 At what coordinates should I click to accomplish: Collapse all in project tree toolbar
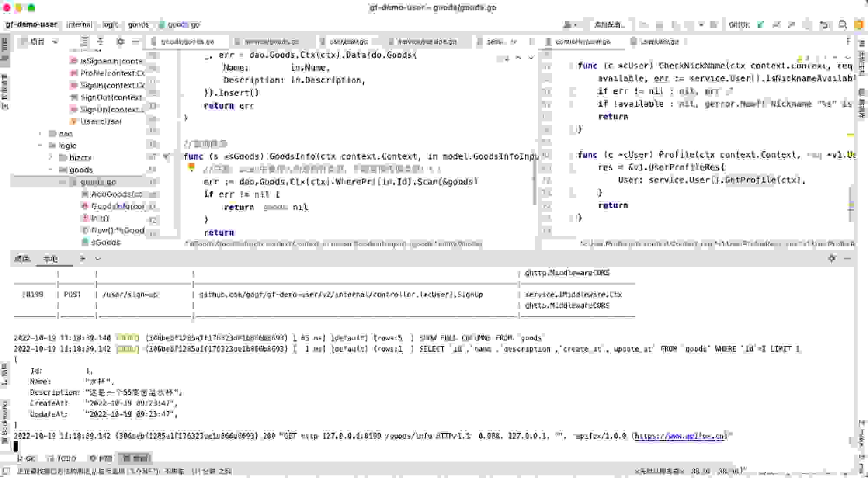coord(100,42)
